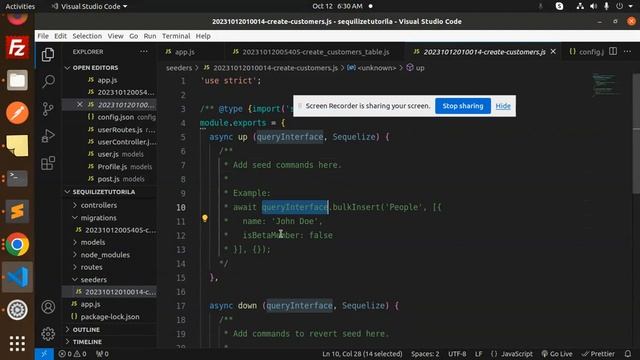
Task: Open userRoutes.js in Open Editors
Action: [120, 129]
